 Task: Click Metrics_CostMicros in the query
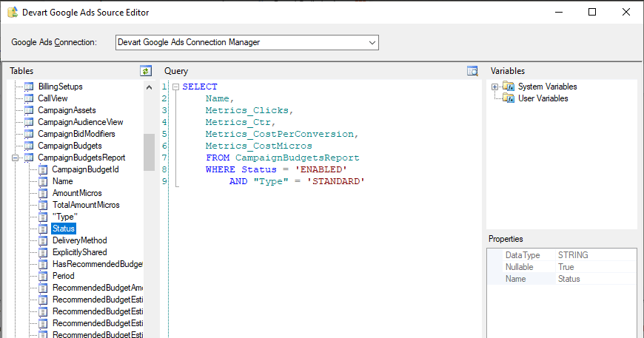click(259, 146)
